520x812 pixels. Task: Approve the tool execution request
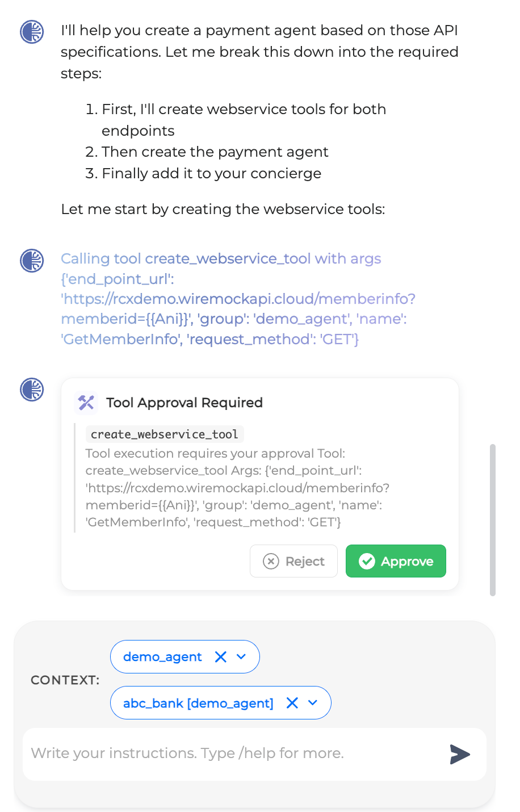[x=396, y=561]
